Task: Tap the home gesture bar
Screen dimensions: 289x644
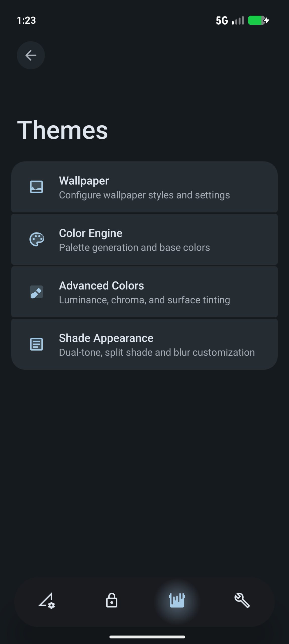Action: tap(147, 637)
